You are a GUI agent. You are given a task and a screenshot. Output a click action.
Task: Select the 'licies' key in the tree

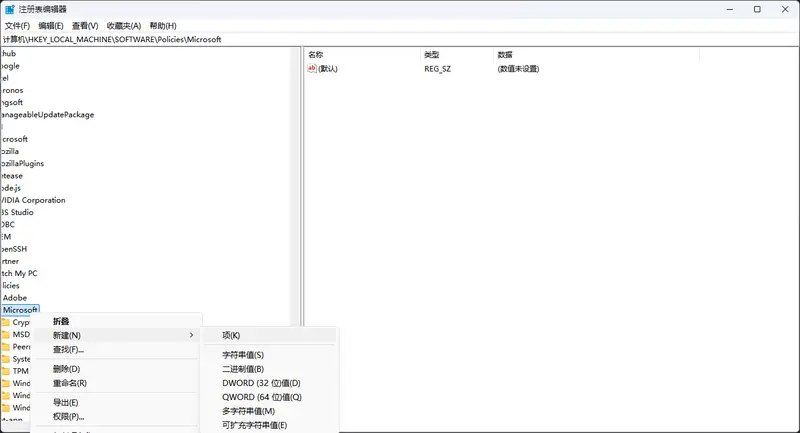click(x=10, y=286)
